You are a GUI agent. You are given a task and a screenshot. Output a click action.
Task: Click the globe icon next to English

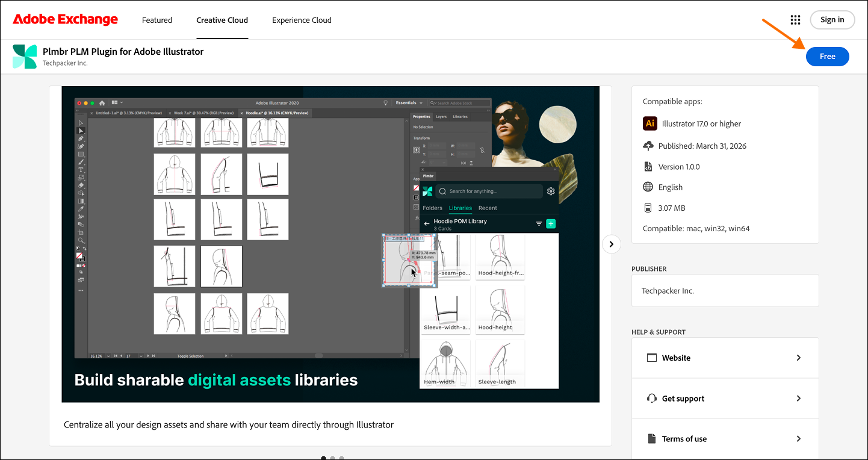[649, 187]
